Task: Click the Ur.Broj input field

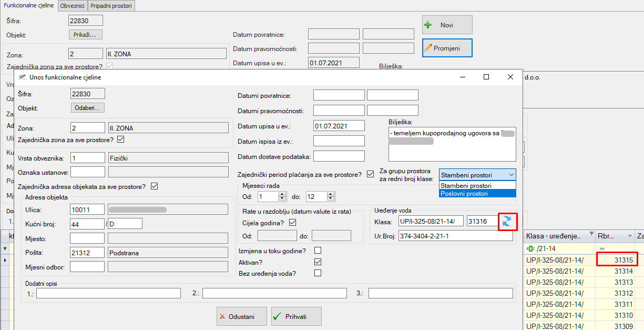Action: point(455,236)
